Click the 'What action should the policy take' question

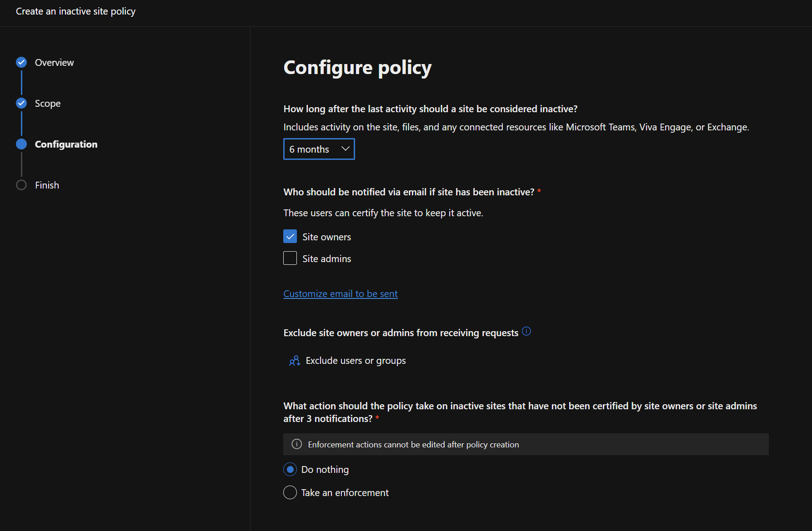pyautogui.click(x=520, y=412)
